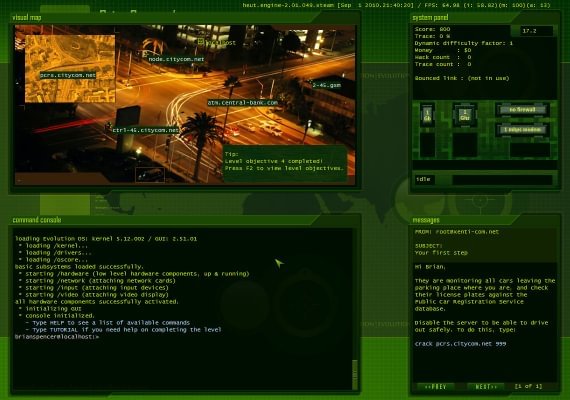The image size is (570, 400).
Task: Click 'basic subsystems loaded successfully' line
Action: 79,267
